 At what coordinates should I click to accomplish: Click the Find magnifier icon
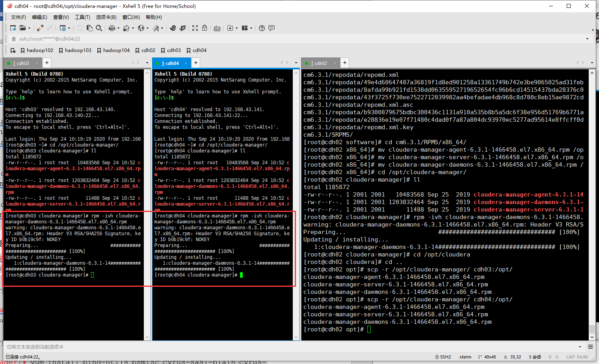99,28
